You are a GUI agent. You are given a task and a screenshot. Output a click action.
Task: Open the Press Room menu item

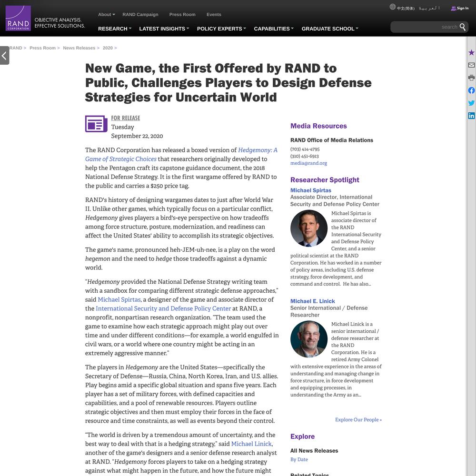(182, 14)
